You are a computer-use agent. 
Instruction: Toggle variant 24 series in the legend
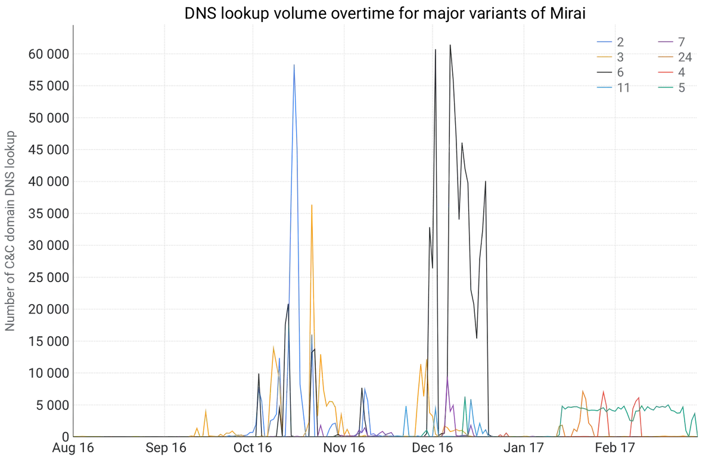tap(675, 57)
